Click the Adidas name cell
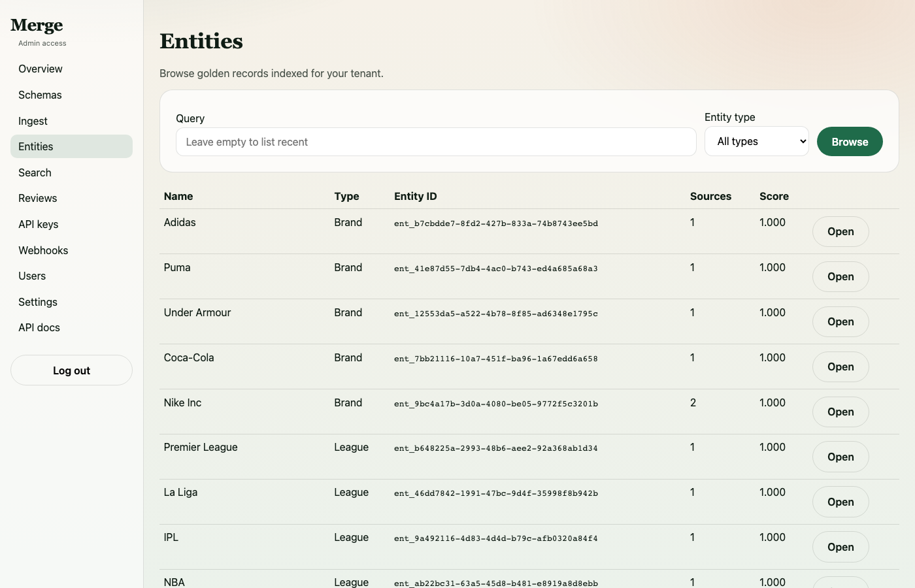The width and height of the screenshot is (915, 588). [x=180, y=222]
